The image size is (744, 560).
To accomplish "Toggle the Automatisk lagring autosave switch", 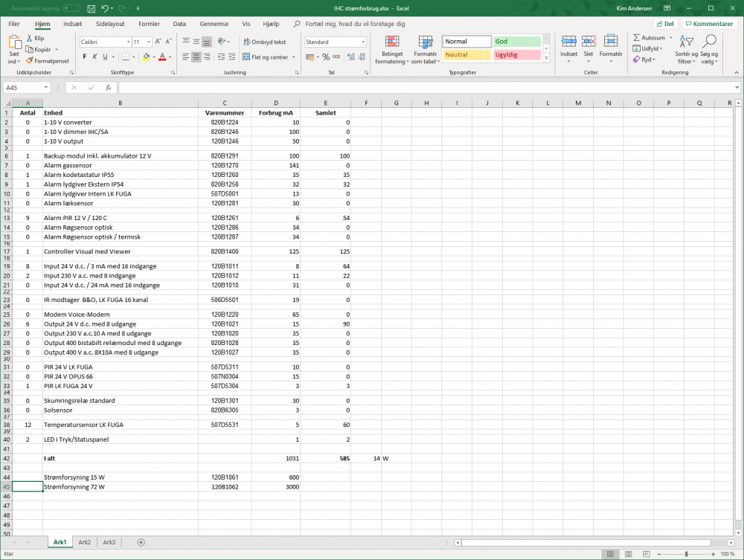I will [x=71, y=8].
